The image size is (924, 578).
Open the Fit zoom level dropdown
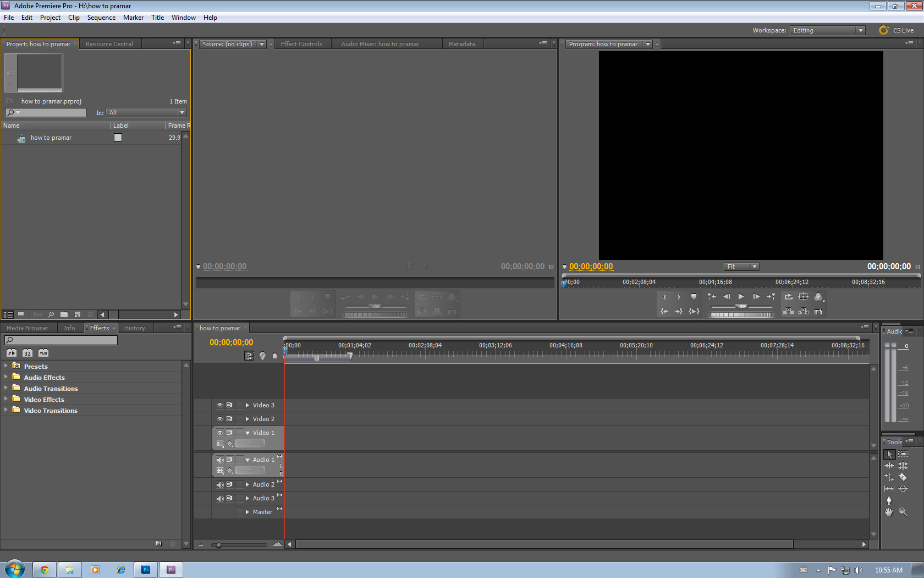[x=741, y=266]
